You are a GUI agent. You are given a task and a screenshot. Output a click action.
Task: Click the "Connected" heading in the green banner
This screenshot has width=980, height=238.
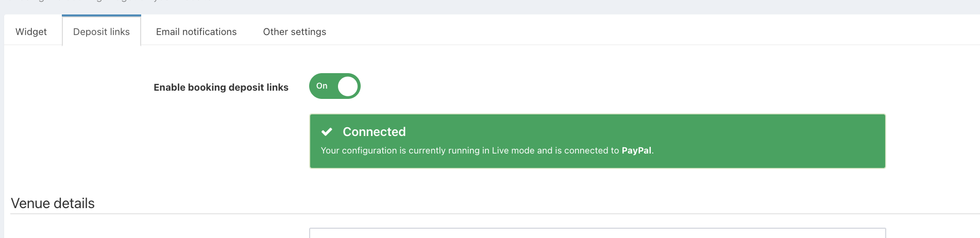tap(374, 132)
